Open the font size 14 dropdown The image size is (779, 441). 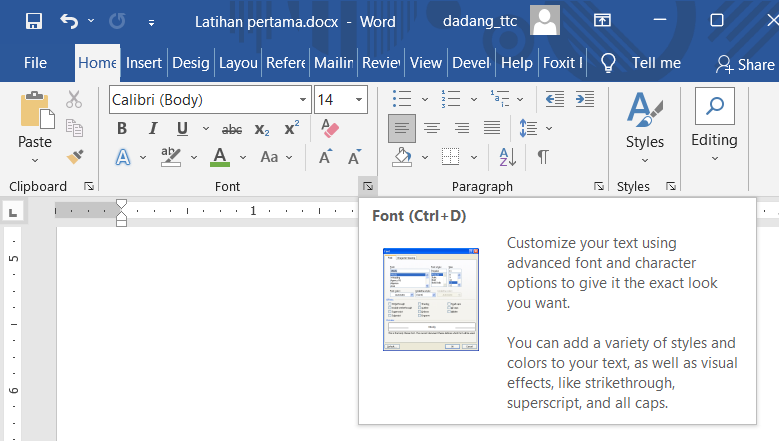(360, 100)
